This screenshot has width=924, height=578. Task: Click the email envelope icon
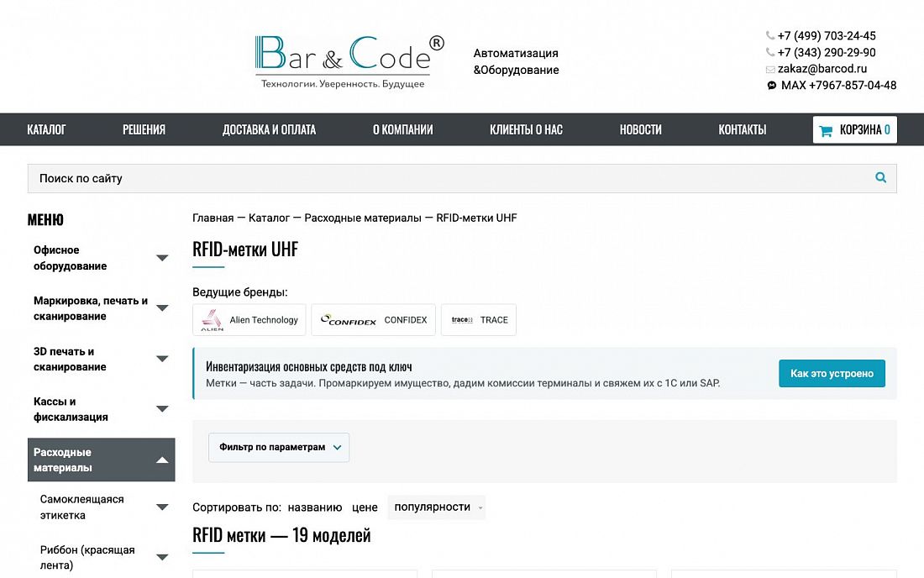770,70
